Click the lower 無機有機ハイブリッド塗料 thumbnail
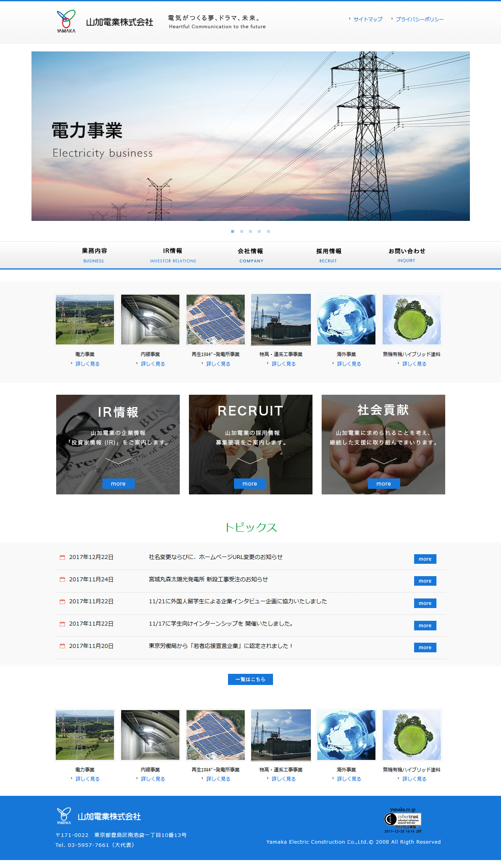This screenshot has width=501, height=868. pyautogui.click(x=412, y=735)
